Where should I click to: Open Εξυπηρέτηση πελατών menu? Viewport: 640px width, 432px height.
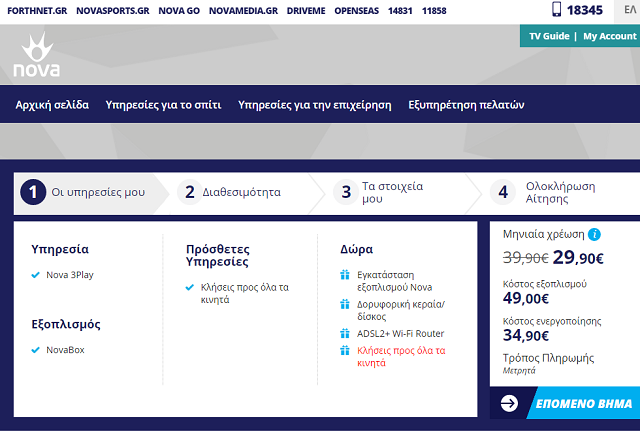[466, 105]
